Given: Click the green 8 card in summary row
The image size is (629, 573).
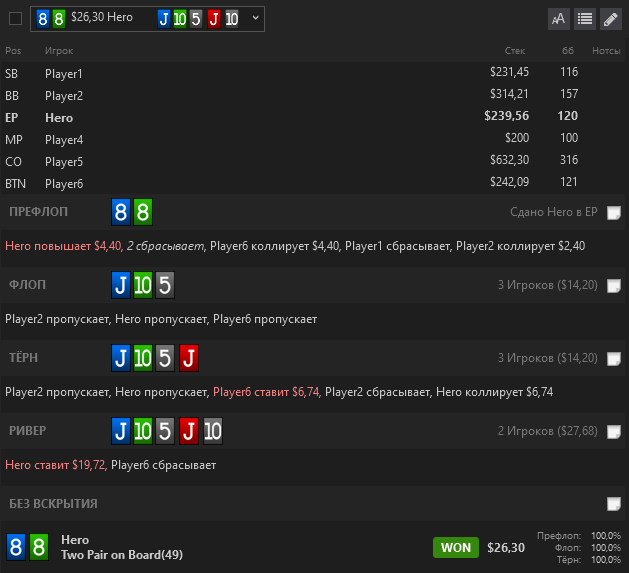Looking at the screenshot, I should click(x=39, y=547).
